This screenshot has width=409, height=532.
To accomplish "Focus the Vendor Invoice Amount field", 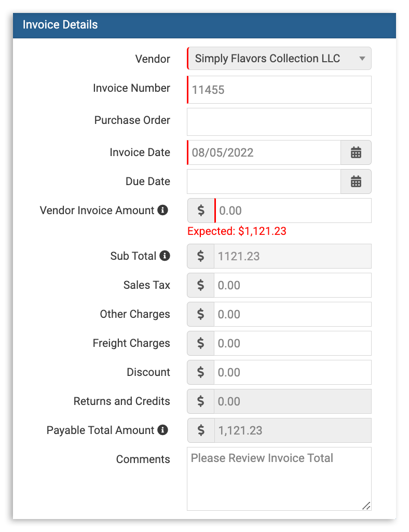I will [x=293, y=211].
